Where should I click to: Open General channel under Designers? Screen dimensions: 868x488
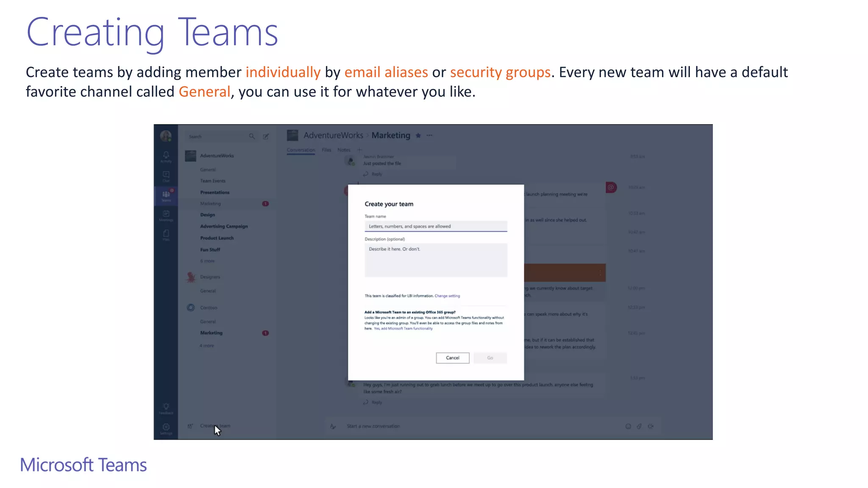[x=208, y=291]
